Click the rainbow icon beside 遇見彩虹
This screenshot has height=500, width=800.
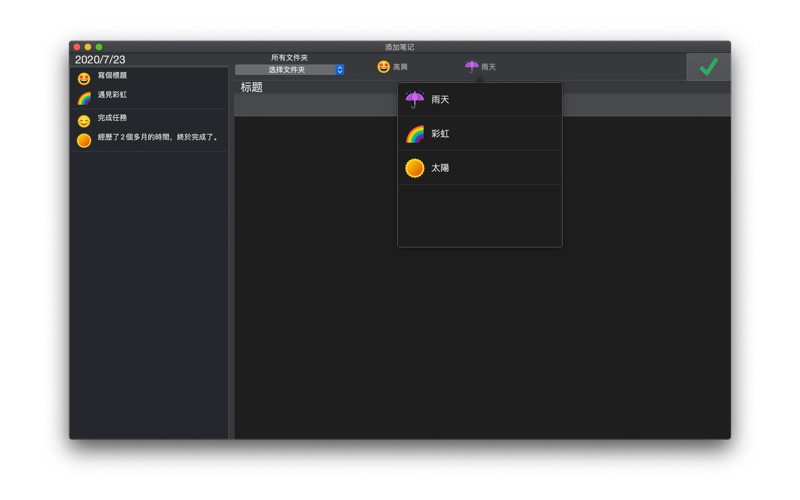point(84,98)
